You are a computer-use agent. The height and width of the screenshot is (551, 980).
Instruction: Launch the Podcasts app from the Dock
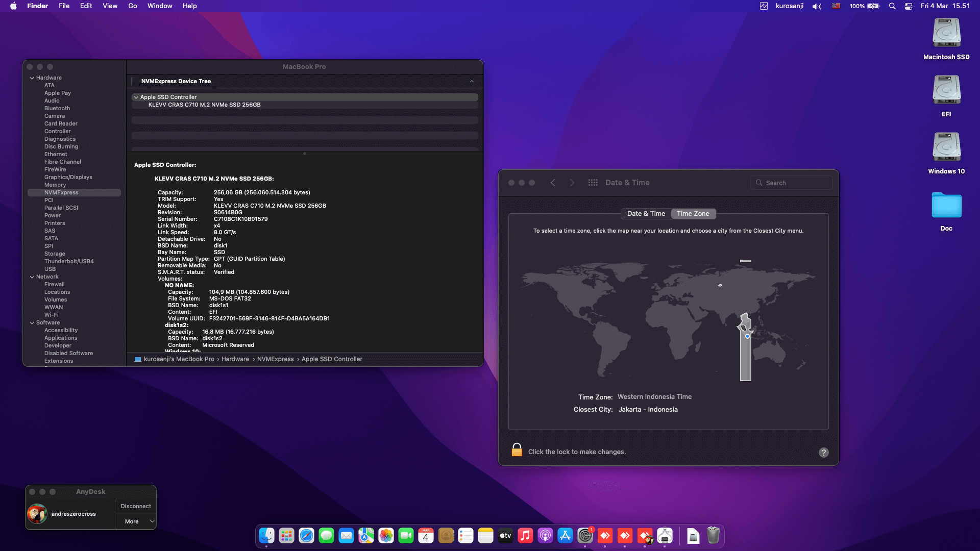[x=545, y=536]
